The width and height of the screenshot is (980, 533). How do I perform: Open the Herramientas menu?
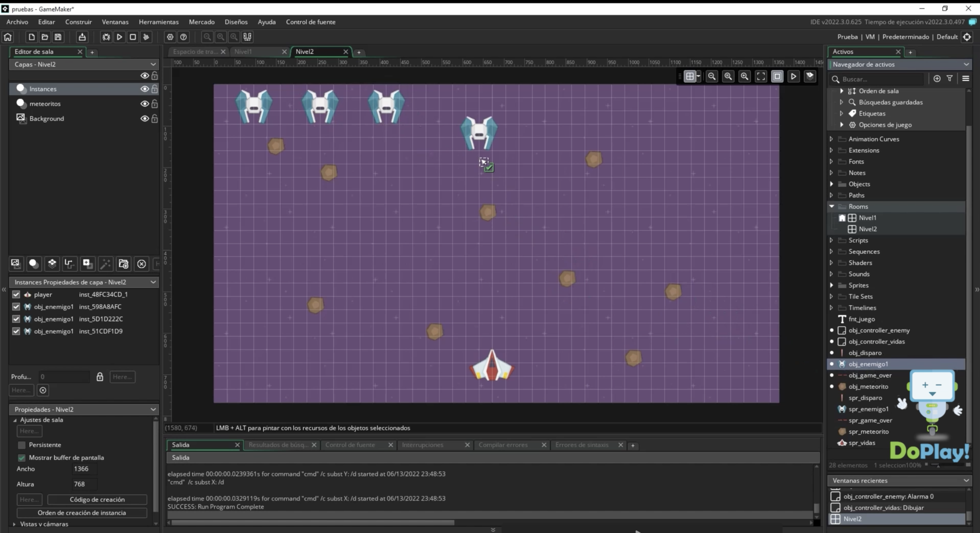point(158,22)
